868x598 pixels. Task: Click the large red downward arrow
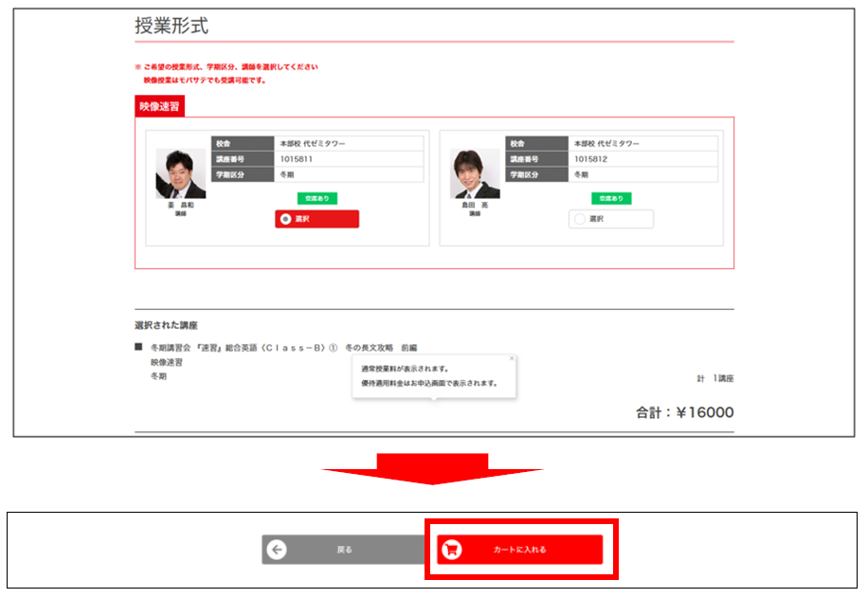(432, 468)
